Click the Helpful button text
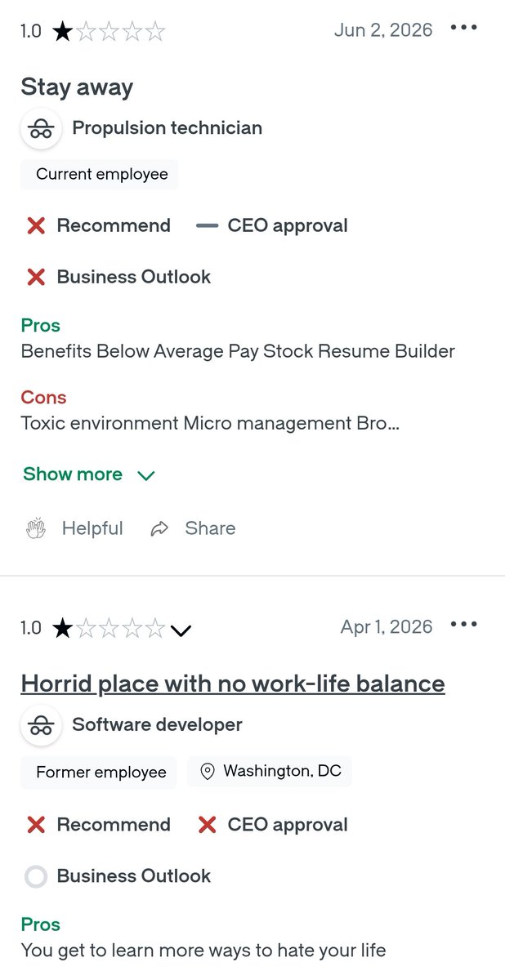The width and height of the screenshot is (505, 980). pos(92,528)
